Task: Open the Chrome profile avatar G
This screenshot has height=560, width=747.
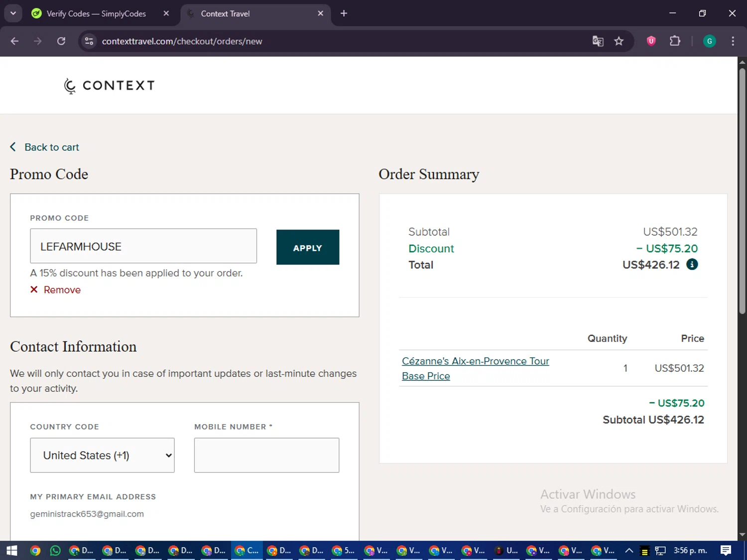Action: [709, 41]
